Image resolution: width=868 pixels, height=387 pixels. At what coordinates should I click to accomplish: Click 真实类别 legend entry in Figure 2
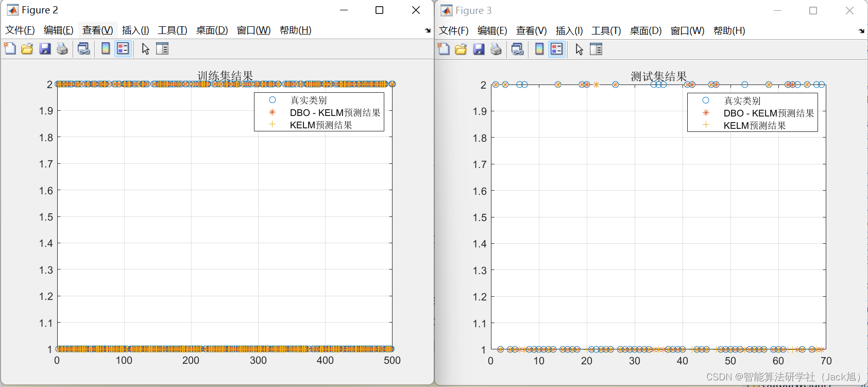coord(309,100)
